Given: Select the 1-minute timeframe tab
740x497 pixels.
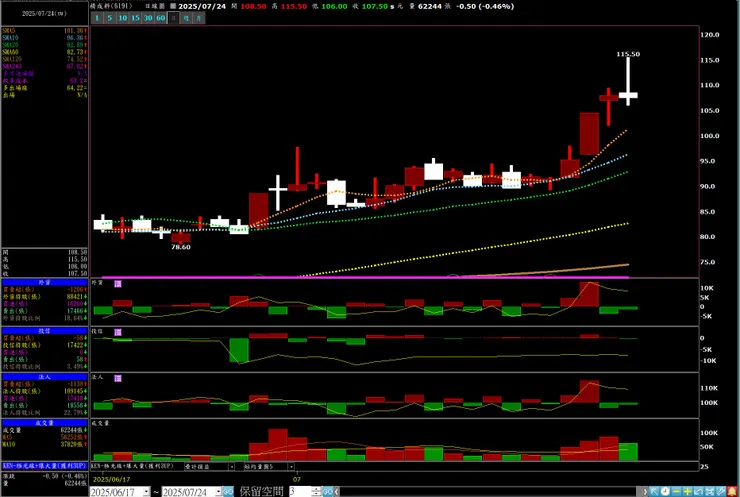Looking at the screenshot, I should click(x=97, y=18).
